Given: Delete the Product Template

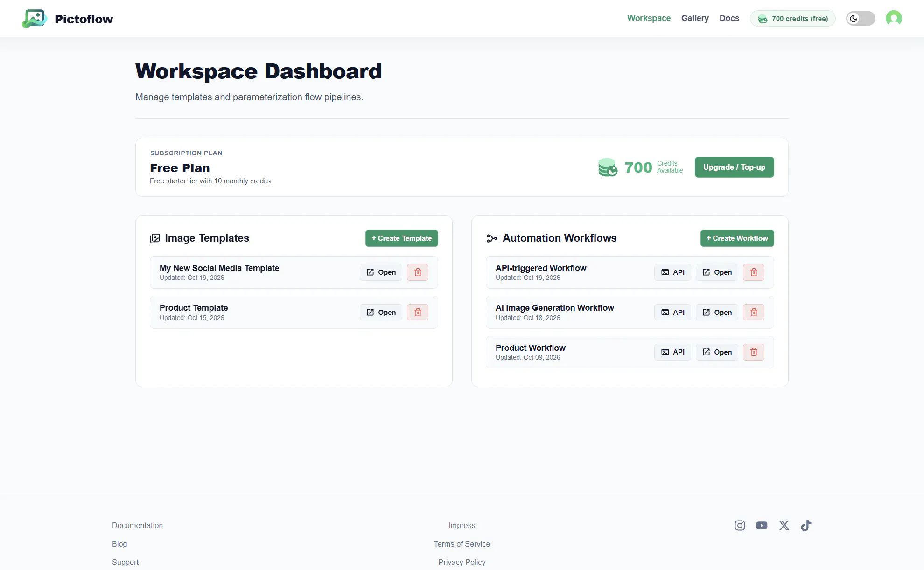Looking at the screenshot, I should (x=418, y=313).
